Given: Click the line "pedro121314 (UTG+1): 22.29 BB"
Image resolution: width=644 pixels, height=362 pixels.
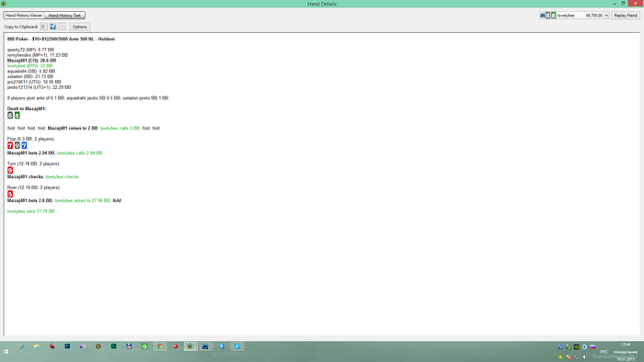Looking at the screenshot, I should tap(39, 87).
